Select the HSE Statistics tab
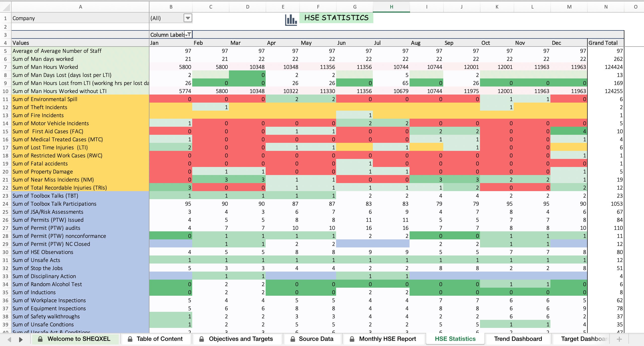The height and width of the screenshot is (346, 644). click(455, 339)
